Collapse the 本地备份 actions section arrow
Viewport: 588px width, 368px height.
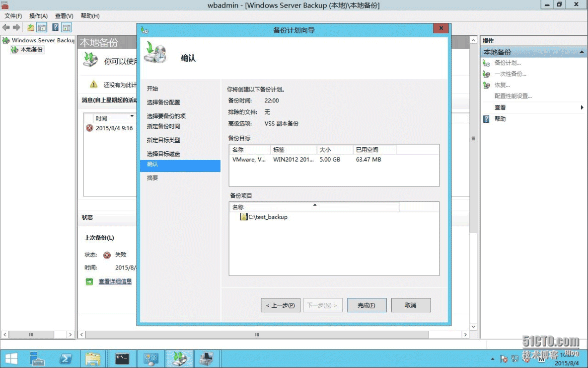click(x=582, y=52)
